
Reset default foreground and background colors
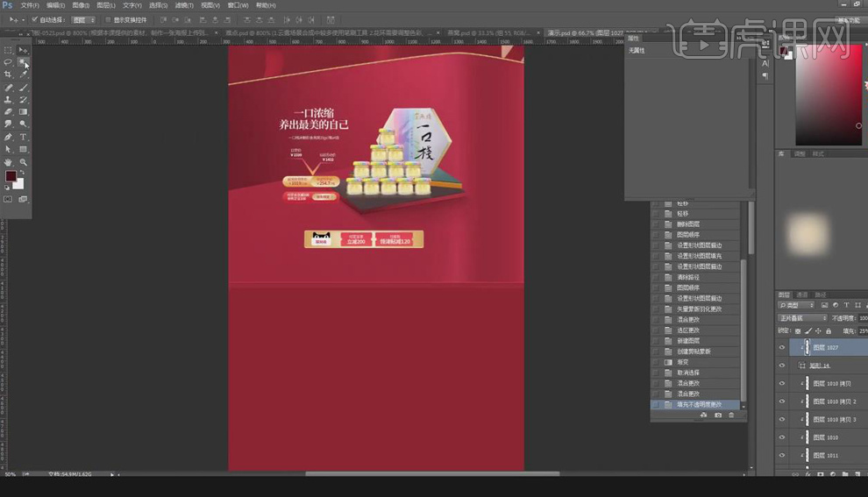pos(7,188)
